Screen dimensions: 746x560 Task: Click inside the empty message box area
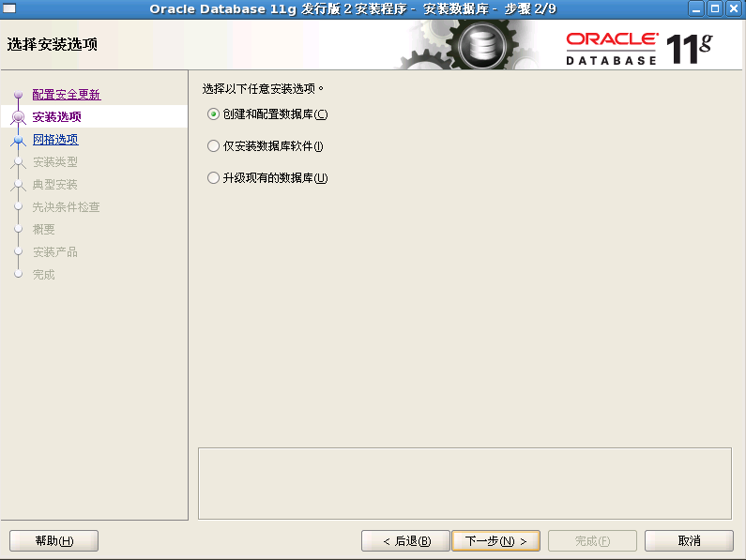[464, 483]
